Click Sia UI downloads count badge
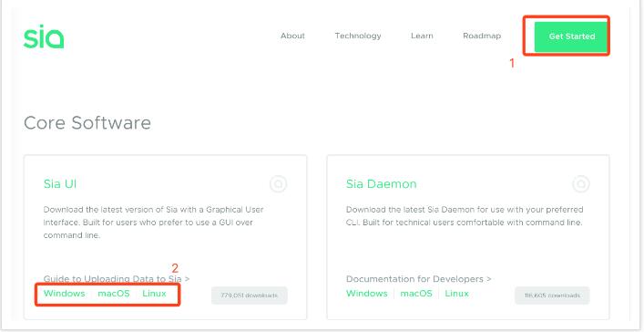 point(250,296)
